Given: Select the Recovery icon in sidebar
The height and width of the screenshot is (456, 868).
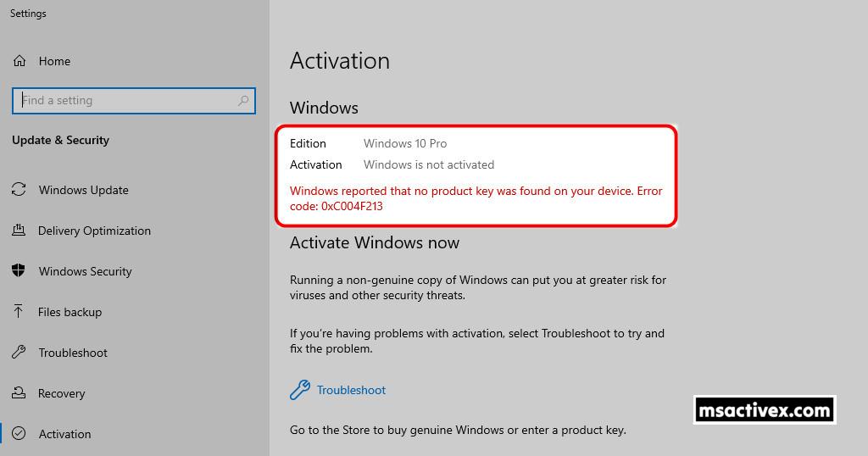Looking at the screenshot, I should coord(19,393).
